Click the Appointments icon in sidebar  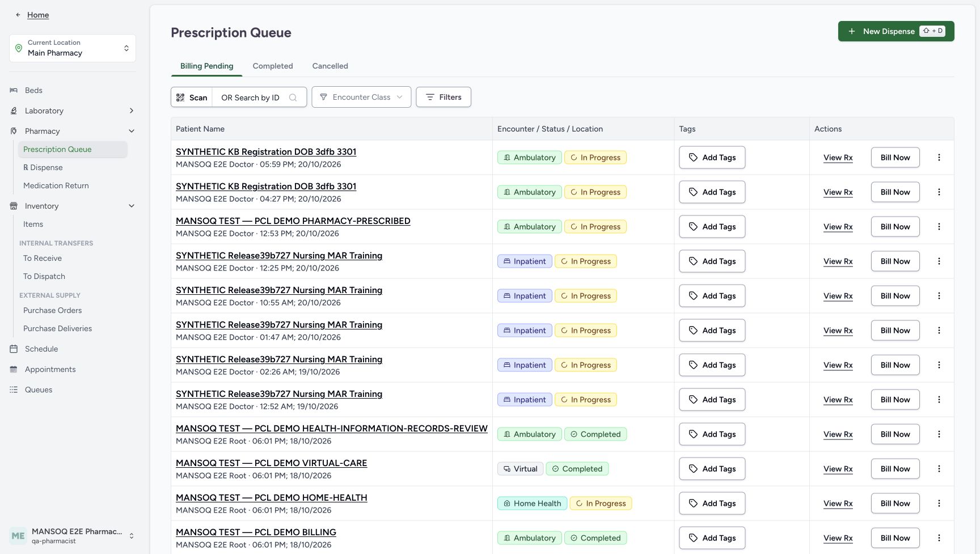pos(14,369)
